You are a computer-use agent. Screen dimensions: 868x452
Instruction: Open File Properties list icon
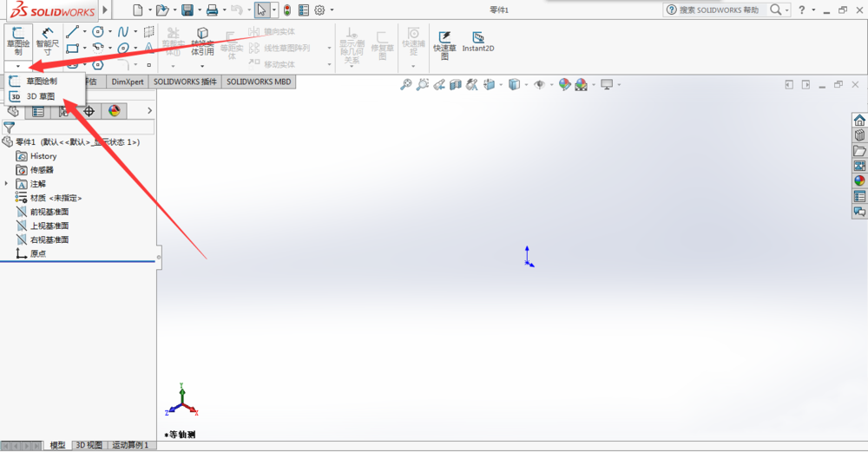coord(303,10)
